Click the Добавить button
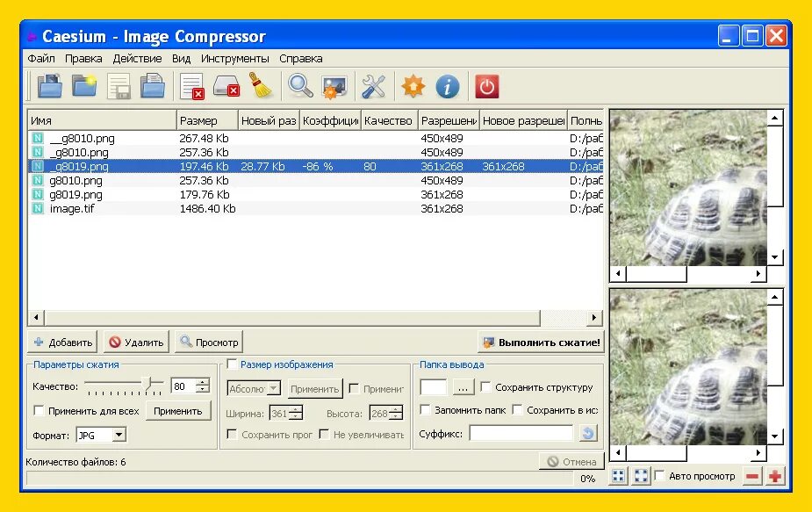Viewport: 812px width, 512px height. pyautogui.click(x=62, y=342)
